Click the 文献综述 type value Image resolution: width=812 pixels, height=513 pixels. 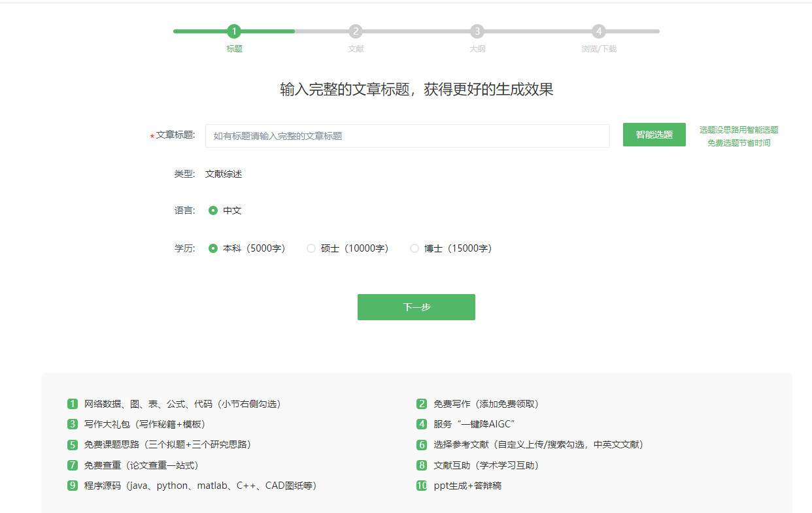coord(224,174)
